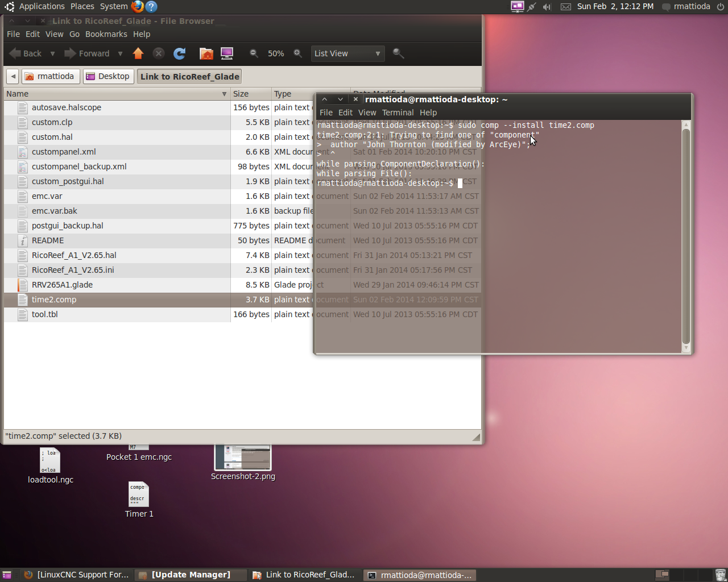The width and height of the screenshot is (728, 582).
Task: Open the mail indicator envelope
Action: pos(565,6)
